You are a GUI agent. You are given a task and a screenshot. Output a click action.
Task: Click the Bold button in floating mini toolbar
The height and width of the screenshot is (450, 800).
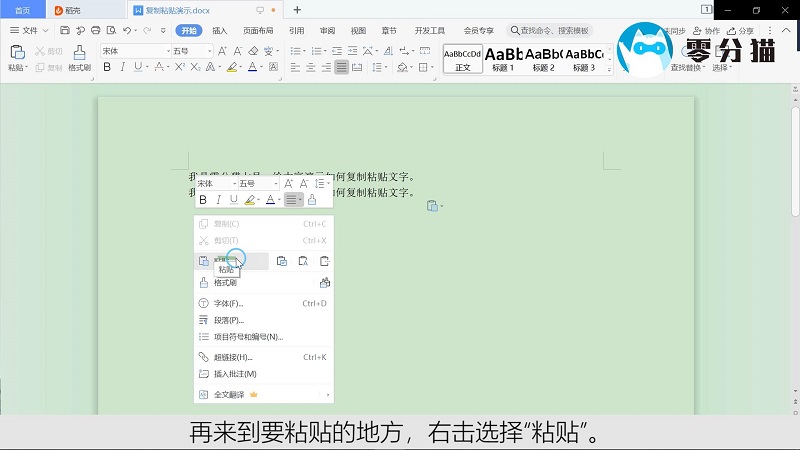pyautogui.click(x=204, y=200)
